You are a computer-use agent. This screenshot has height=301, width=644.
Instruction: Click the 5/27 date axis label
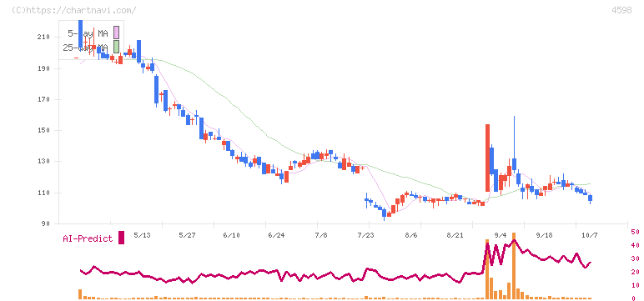coord(187,235)
